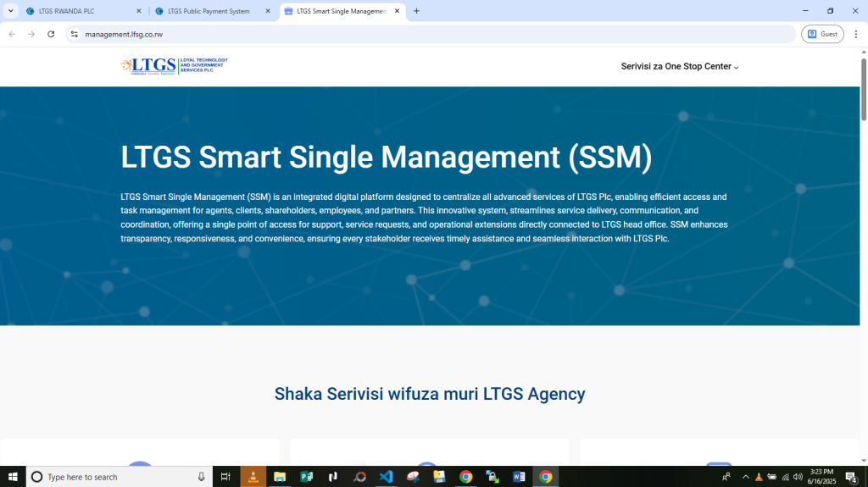The width and height of the screenshot is (868, 487).
Task: Open the notification center icon
Action: click(852, 477)
